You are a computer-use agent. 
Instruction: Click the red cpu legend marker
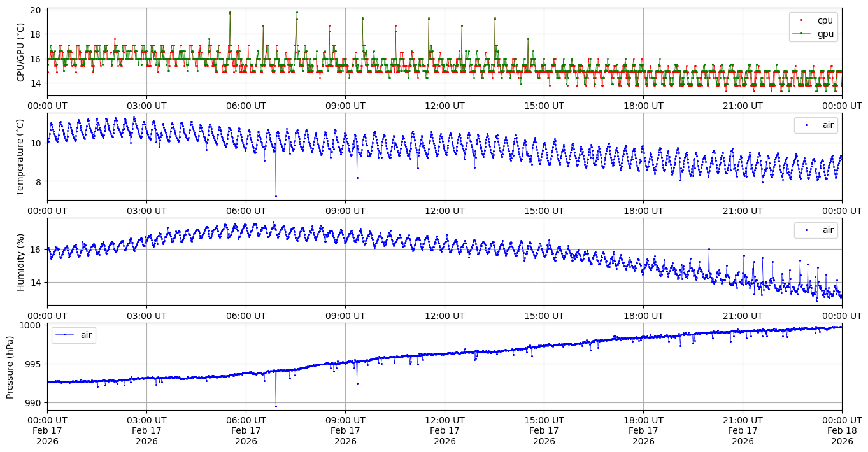[801, 20]
